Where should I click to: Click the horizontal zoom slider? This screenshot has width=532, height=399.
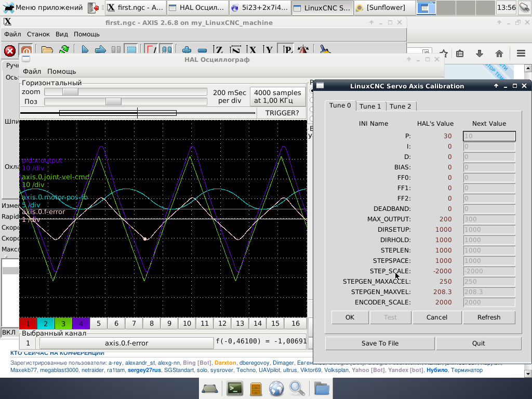pyautogui.click(x=70, y=92)
